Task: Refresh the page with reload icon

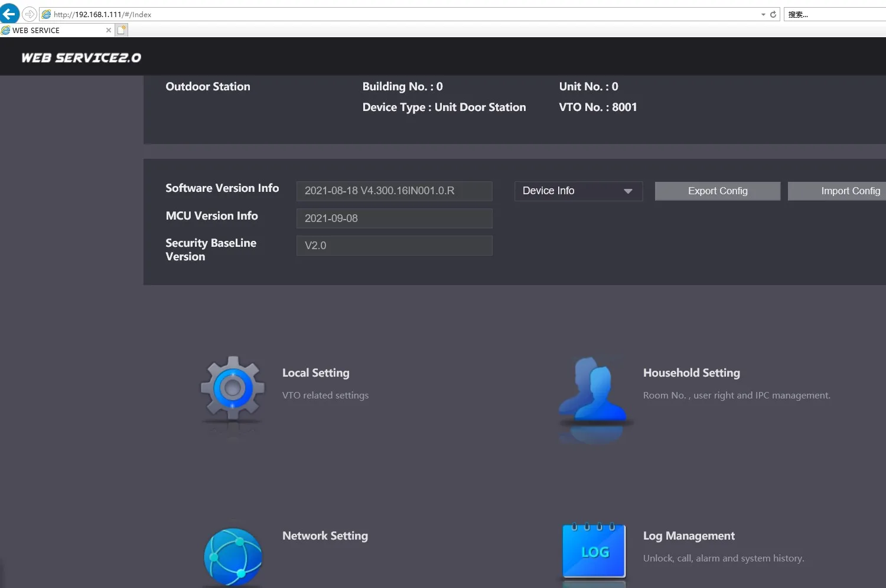Action: [773, 14]
